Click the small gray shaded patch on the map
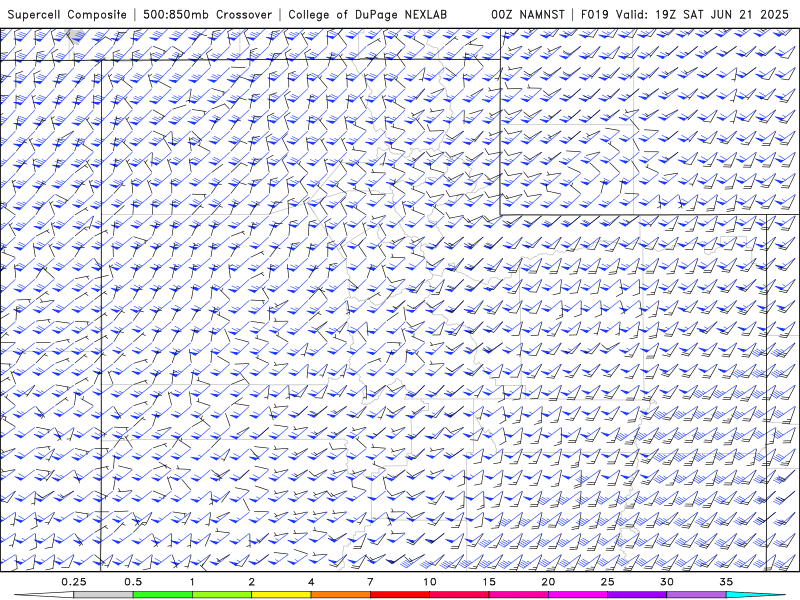 (x=76, y=37)
